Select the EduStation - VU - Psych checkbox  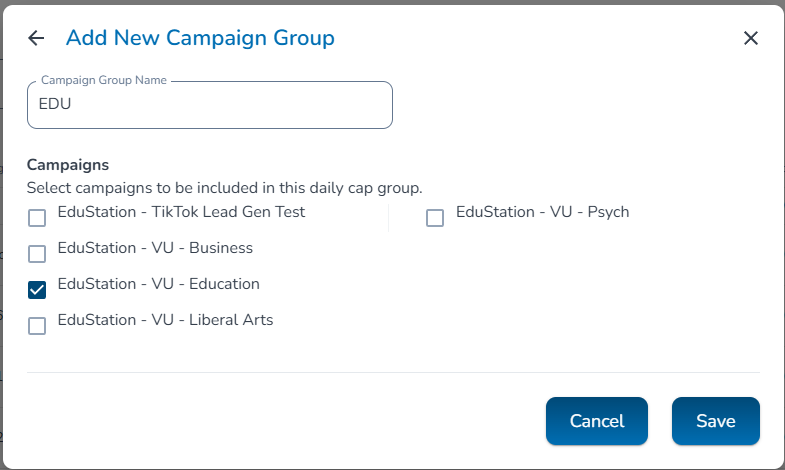pyautogui.click(x=435, y=218)
